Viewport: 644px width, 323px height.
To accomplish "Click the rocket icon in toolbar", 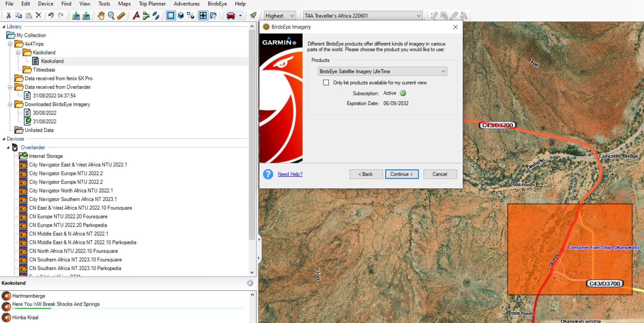I will click(x=253, y=16).
